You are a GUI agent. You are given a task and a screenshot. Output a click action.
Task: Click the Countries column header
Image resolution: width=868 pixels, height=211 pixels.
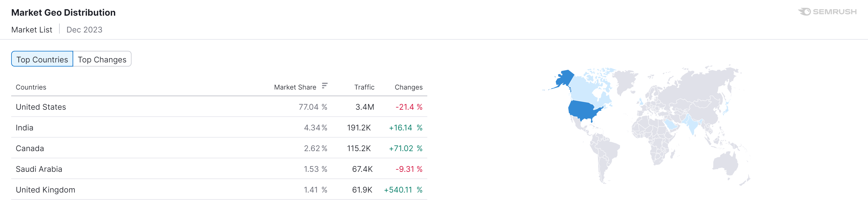click(x=31, y=87)
